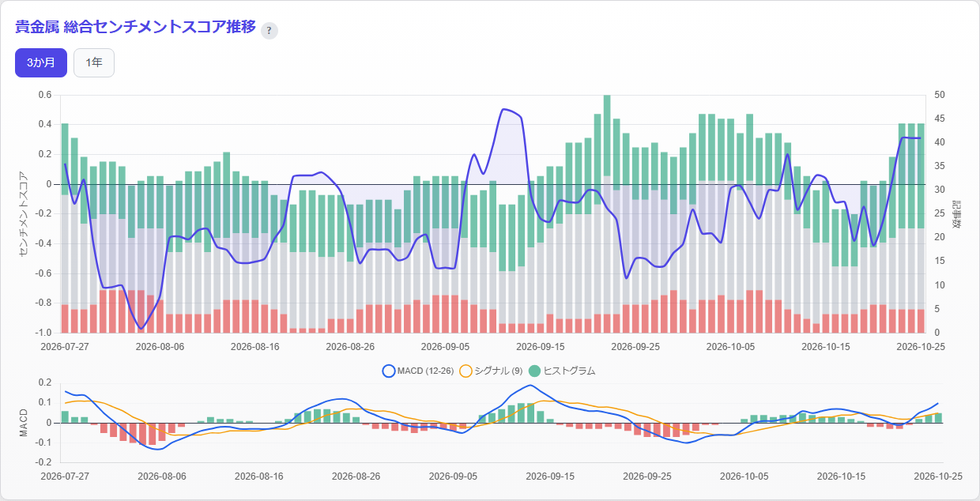980x501 pixels.
Task: Click the blue MACD legend circle
Action: (x=388, y=371)
